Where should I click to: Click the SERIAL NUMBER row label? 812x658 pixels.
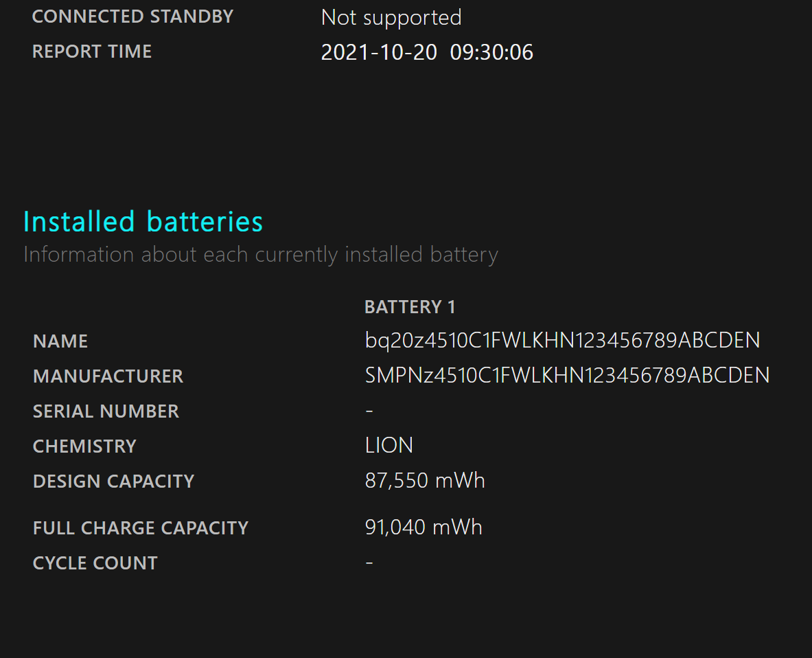(x=106, y=411)
